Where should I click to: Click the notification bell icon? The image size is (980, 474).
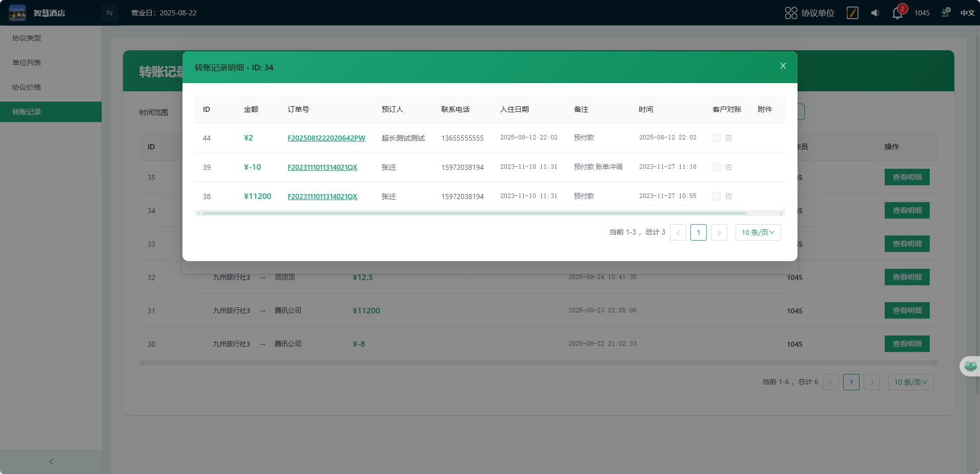(897, 13)
